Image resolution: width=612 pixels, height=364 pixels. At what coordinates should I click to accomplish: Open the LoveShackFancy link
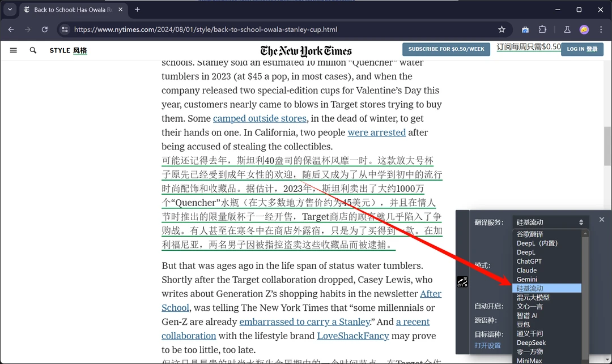pos(353,336)
